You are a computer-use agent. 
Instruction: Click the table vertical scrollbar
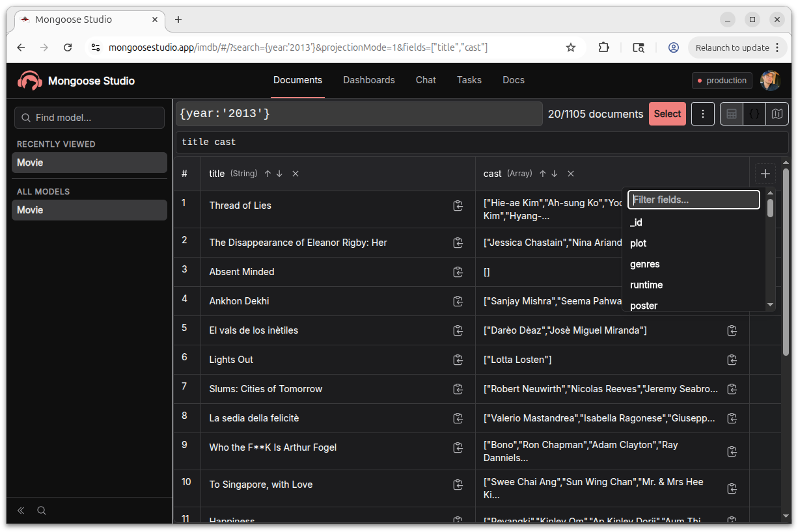click(786, 261)
